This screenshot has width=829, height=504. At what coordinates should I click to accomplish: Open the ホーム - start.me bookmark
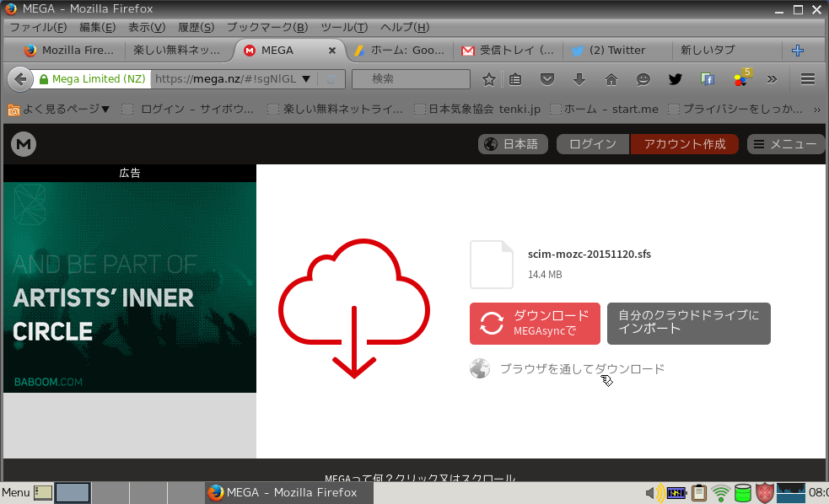(x=605, y=110)
